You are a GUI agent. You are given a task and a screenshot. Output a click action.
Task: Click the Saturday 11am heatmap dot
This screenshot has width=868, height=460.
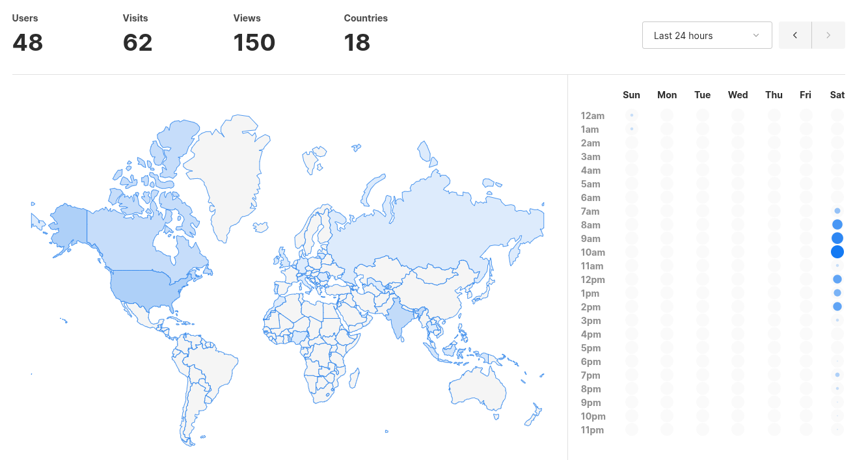(837, 265)
